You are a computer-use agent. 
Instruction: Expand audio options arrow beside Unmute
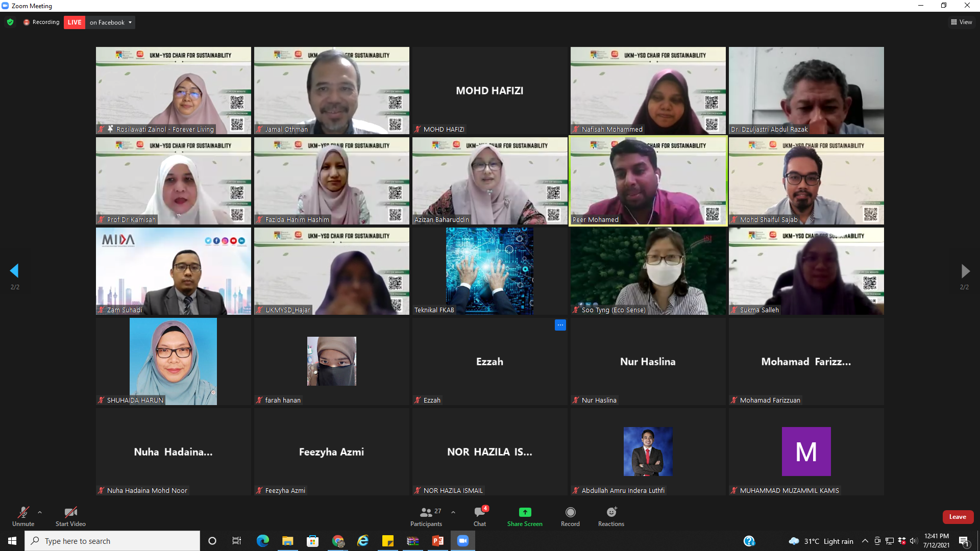[x=40, y=512]
